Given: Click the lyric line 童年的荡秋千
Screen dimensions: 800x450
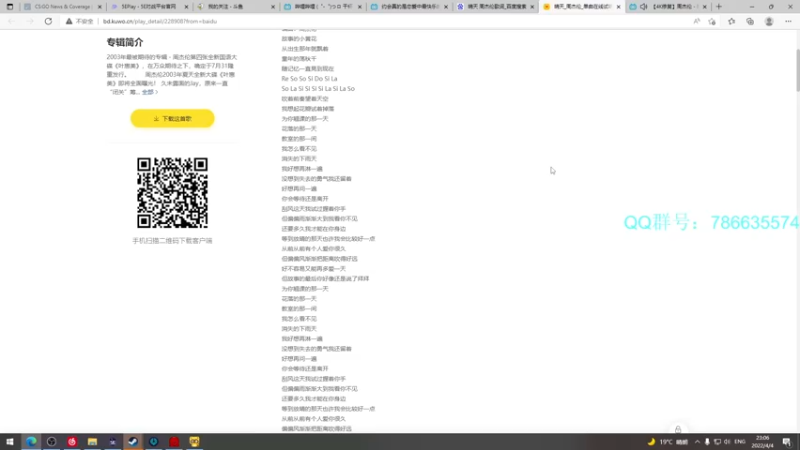Looking at the screenshot, I should [x=299, y=59].
